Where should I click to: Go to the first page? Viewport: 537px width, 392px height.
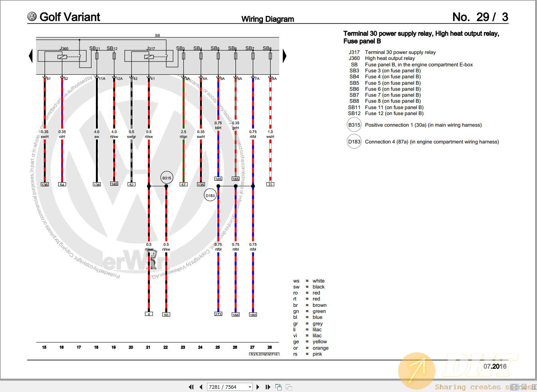click(191, 387)
